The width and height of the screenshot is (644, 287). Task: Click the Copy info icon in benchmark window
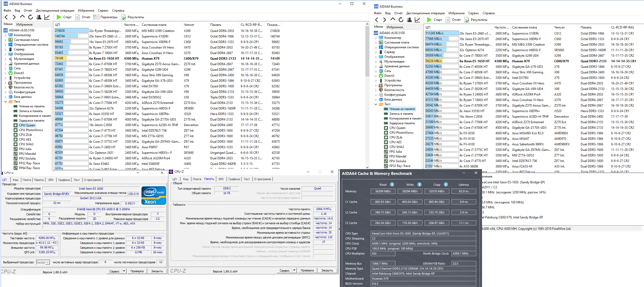coord(446,184)
